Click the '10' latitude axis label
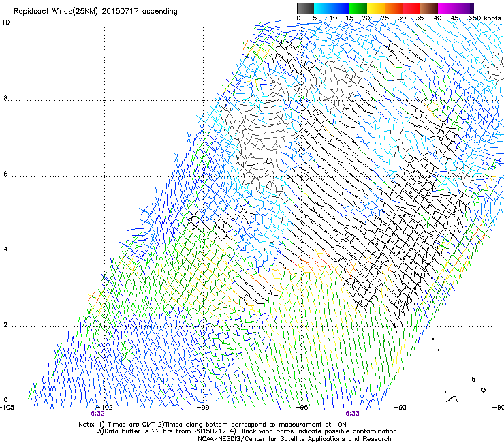Screen dimensions: 504x443 tap(5, 22)
